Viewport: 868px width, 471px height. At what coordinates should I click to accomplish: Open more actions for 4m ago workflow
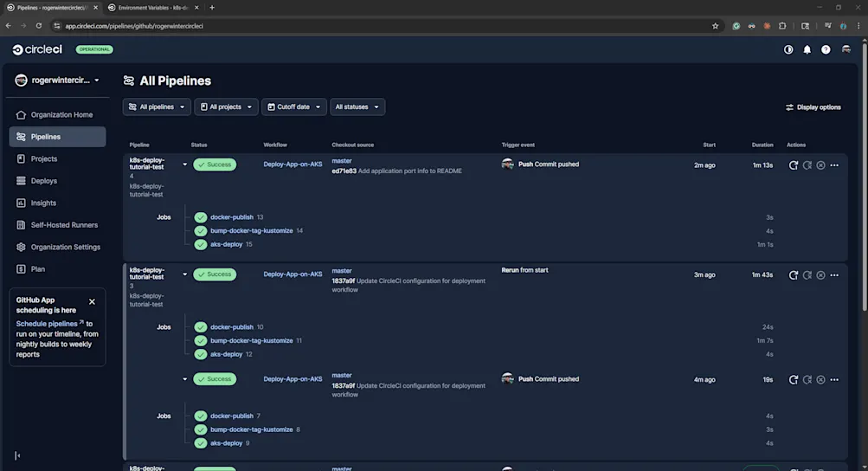click(834, 379)
